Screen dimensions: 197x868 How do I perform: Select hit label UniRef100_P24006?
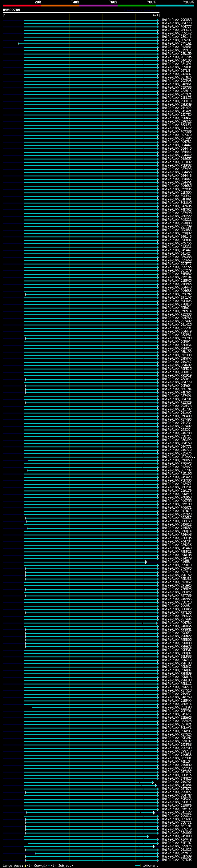coord(177,535)
